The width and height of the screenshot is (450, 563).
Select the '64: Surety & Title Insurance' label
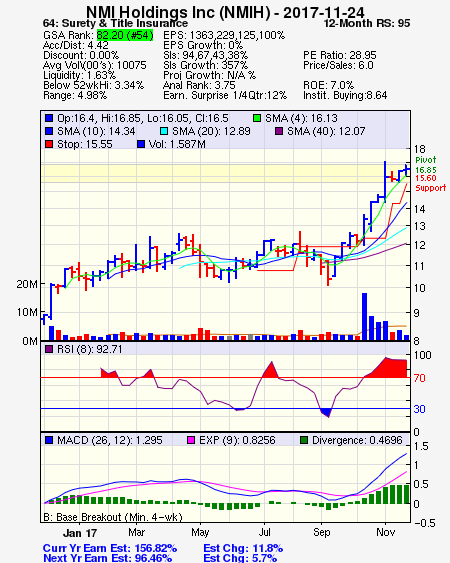point(115,23)
